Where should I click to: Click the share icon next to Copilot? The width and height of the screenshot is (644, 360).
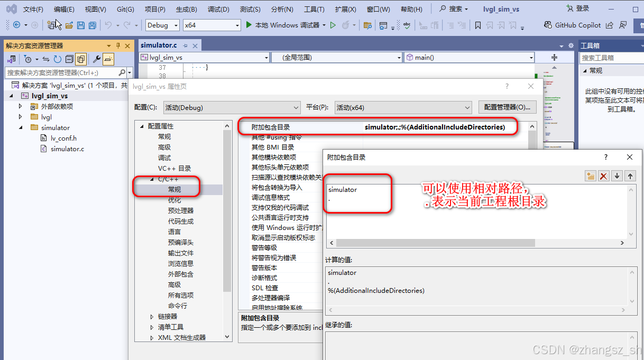click(x=610, y=25)
